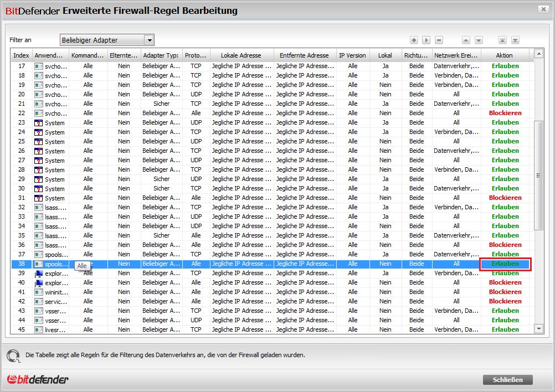Sort by the Proto... column header
This screenshot has width=555, height=392.
click(196, 55)
